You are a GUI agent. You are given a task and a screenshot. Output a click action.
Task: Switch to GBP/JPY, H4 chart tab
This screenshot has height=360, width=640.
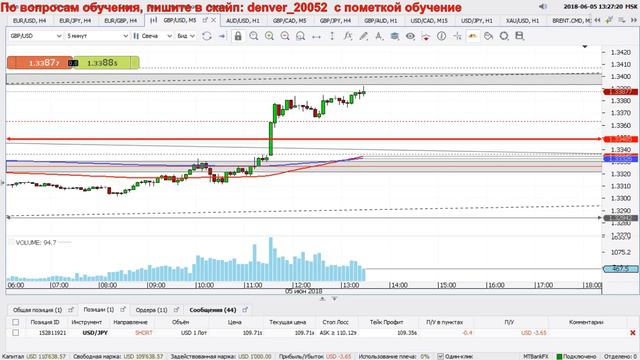point(335,20)
